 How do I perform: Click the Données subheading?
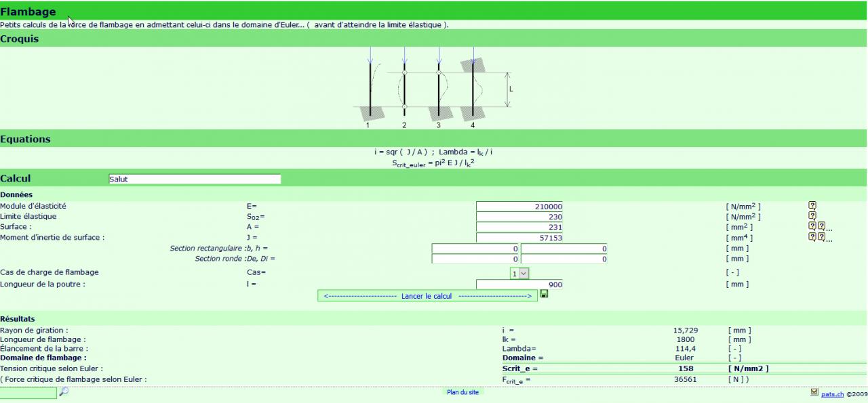point(16,194)
